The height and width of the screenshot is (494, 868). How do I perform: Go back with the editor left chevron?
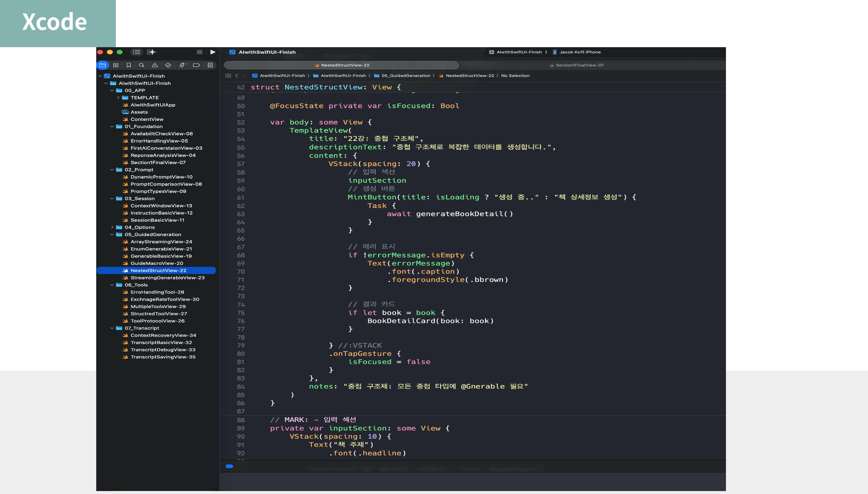[x=237, y=76]
